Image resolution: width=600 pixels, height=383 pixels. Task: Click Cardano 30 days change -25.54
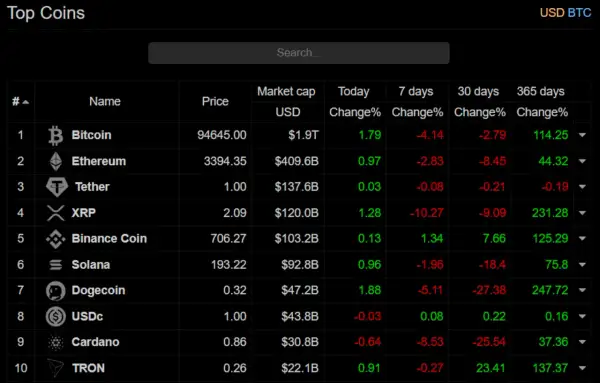[489, 342]
